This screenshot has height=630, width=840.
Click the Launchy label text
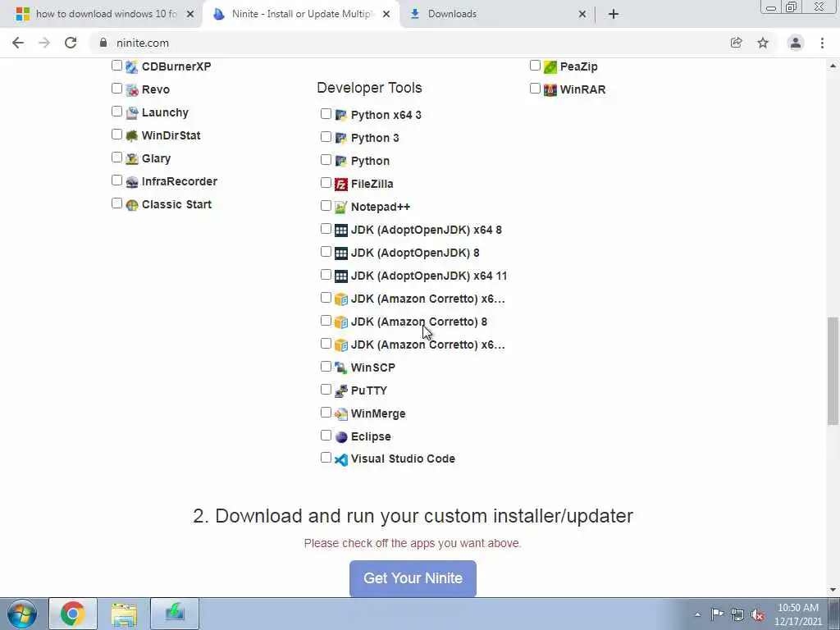[165, 112]
